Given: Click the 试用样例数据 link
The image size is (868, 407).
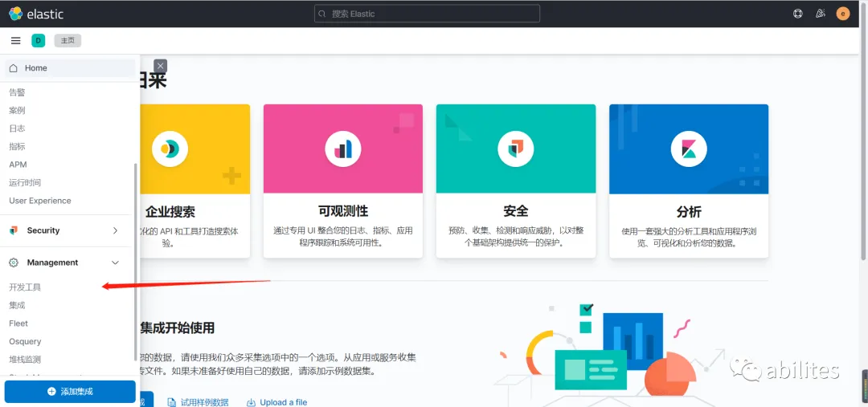Looking at the screenshot, I should click(204, 402).
